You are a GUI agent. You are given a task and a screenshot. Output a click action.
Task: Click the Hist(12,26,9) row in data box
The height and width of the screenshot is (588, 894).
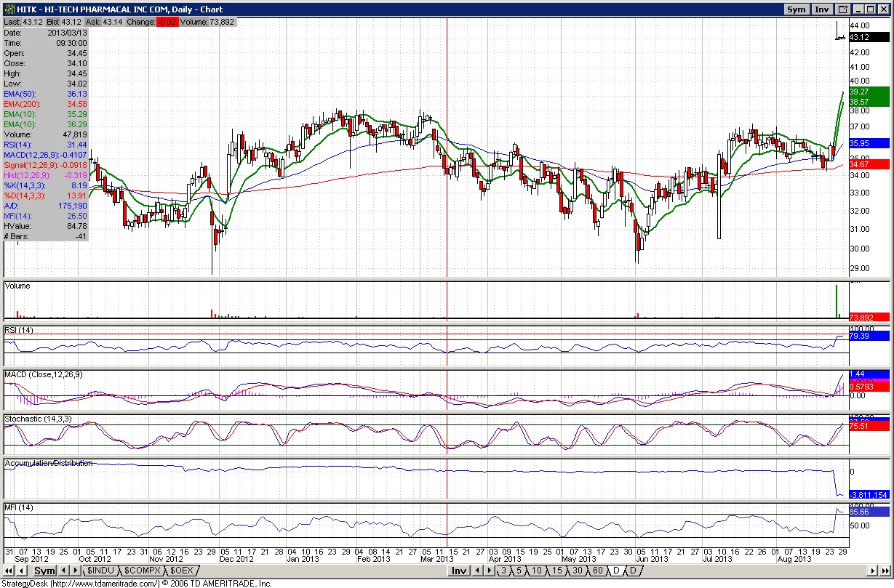(x=46, y=175)
